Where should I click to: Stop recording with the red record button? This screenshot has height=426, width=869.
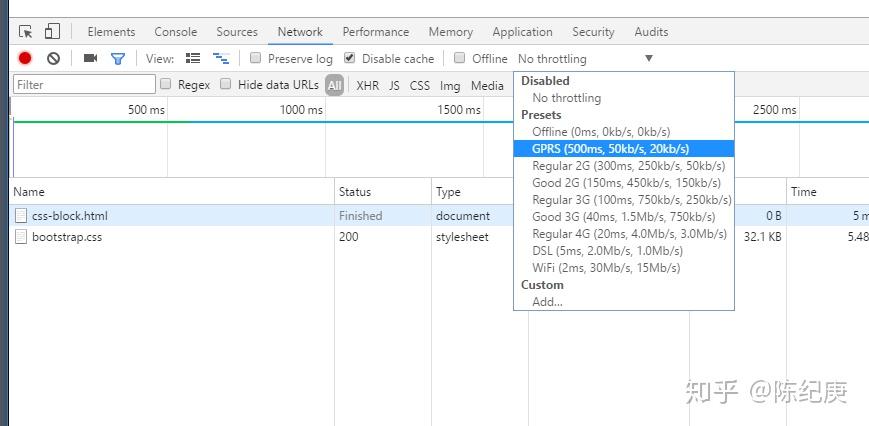click(x=25, y=59)
